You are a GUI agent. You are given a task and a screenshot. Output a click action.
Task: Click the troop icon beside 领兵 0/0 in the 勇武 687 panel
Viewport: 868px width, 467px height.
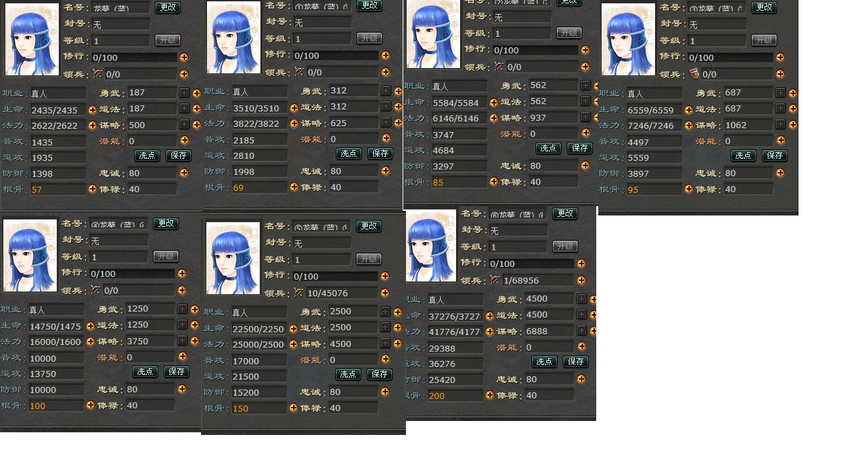click(x=694, y=73)
